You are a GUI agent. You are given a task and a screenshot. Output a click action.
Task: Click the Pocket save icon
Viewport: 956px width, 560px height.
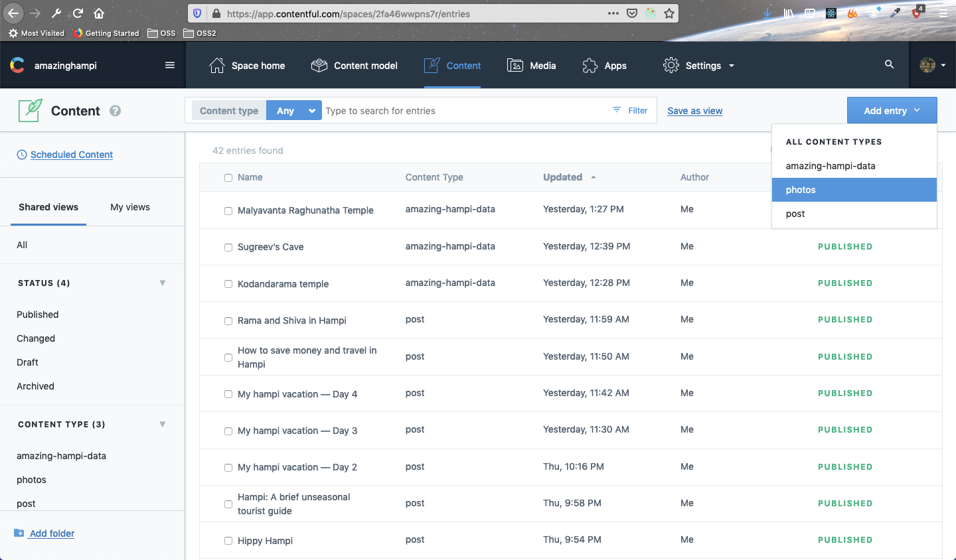click(632, 13)
